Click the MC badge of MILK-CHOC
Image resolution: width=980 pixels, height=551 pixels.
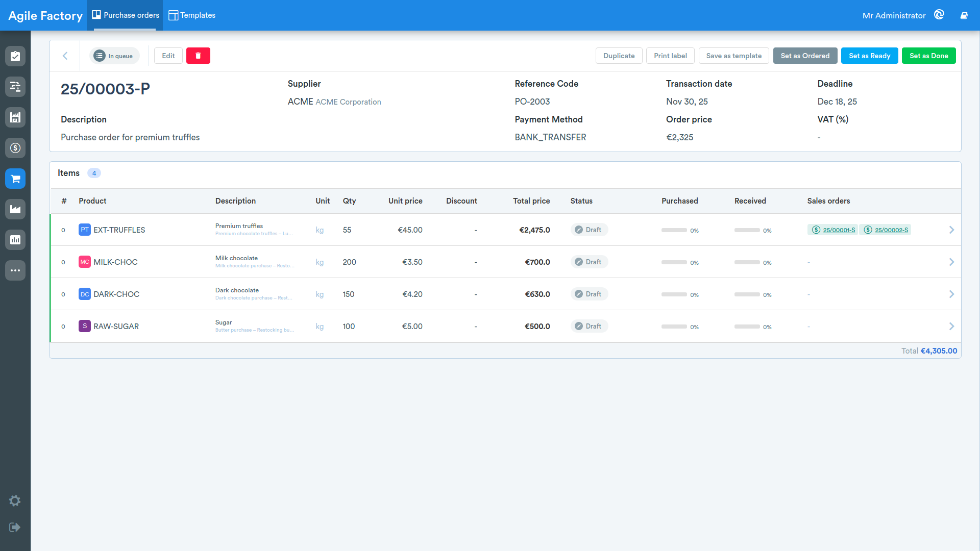(x=85, y=262)
